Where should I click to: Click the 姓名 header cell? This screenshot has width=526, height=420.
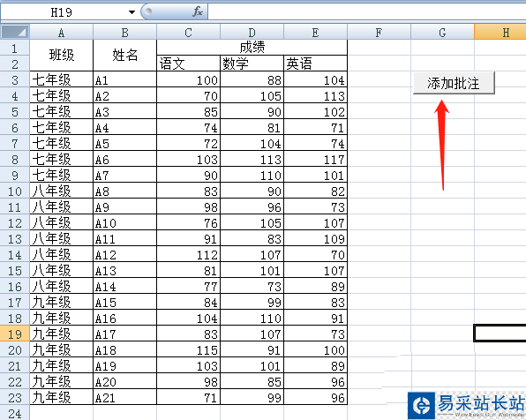click(x=124, y=56)
